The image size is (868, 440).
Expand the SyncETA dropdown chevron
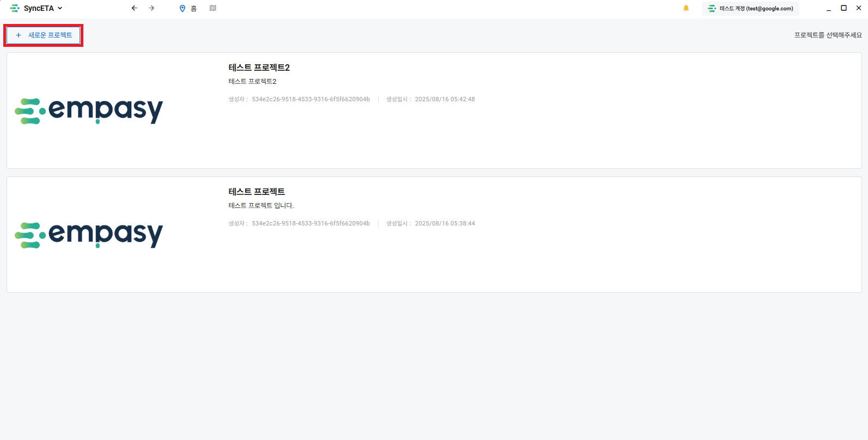tap(60, 8)
